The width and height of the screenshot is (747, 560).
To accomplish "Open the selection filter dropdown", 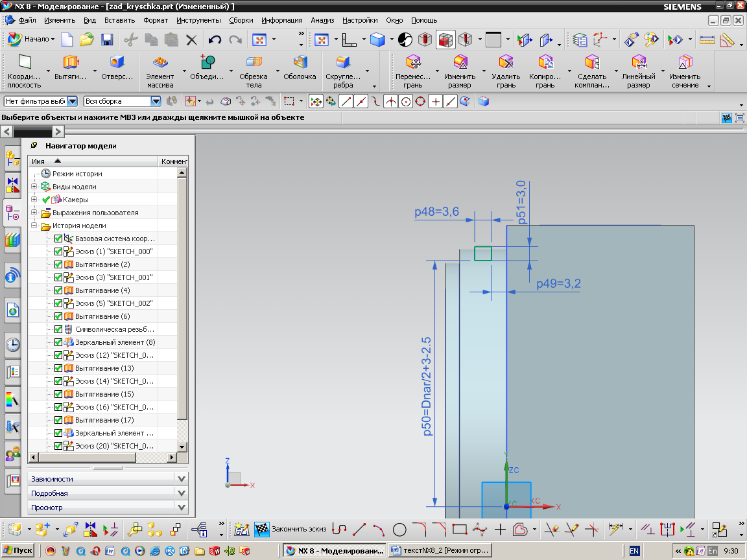I will [x=73, y=101].
